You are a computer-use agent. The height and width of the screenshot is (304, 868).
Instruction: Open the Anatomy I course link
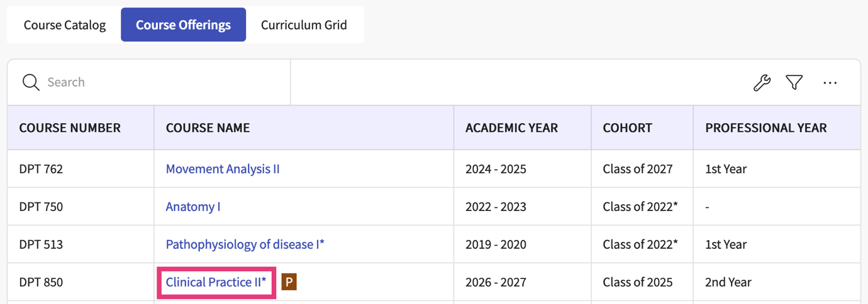pyautogui.click(x=193, y=207)
